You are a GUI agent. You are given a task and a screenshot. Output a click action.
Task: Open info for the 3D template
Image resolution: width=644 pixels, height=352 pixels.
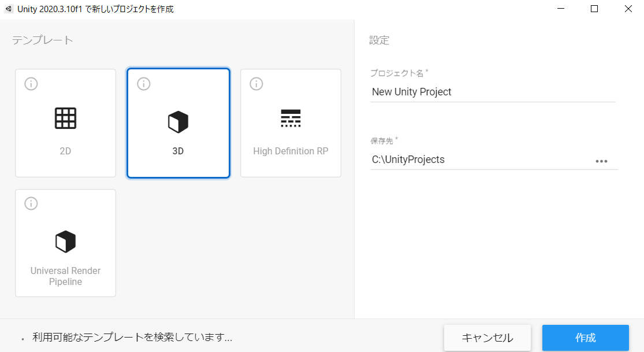coord(143,84)
